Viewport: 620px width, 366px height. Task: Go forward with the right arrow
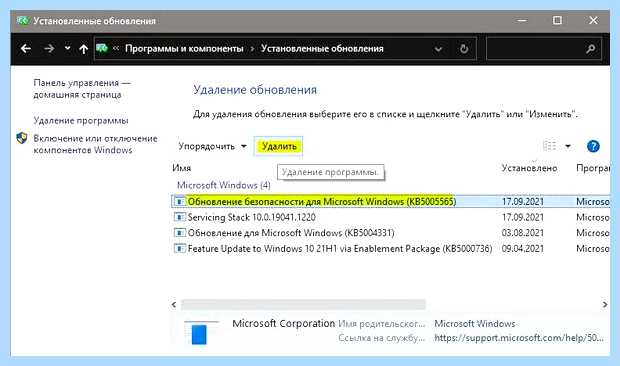(49, 49)
